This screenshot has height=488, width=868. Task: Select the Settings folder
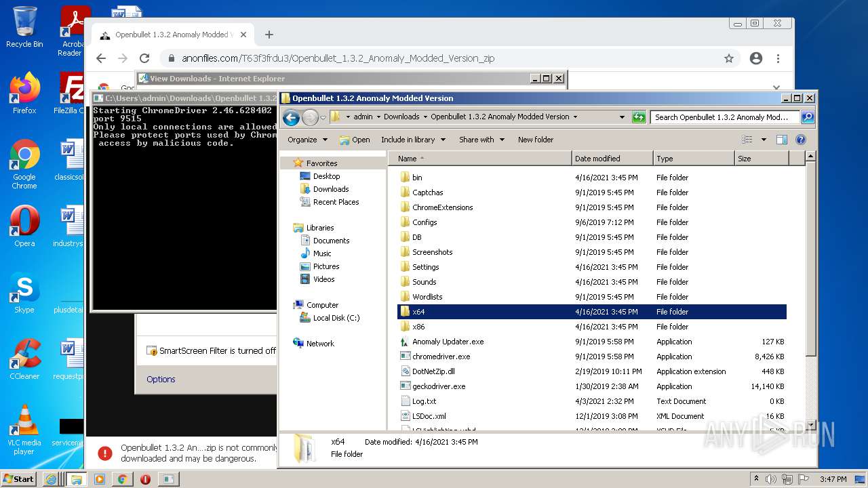pyautogui.click(x=425, y=267)
